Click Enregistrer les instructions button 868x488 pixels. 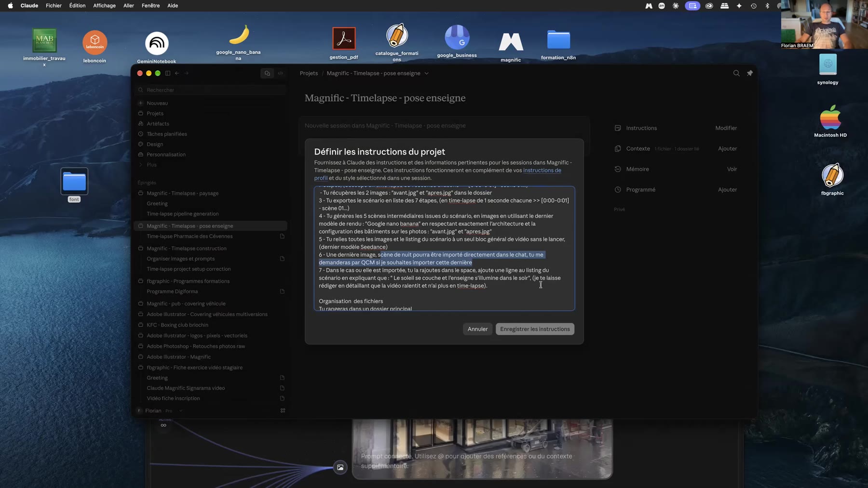click(x=535, y=329)
